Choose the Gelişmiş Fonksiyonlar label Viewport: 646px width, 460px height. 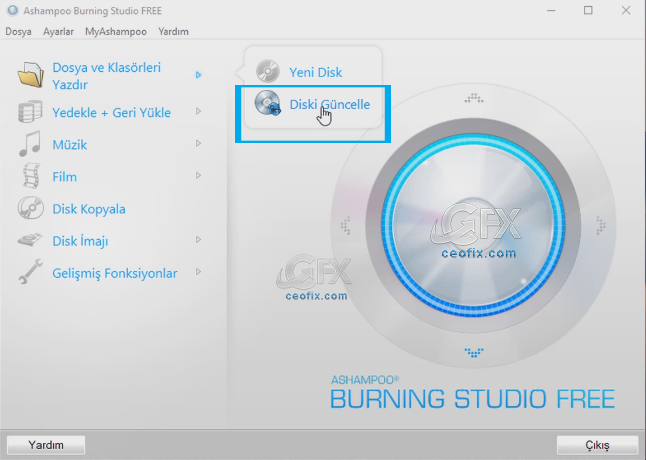pyautogui.click(x=115, y=273)
